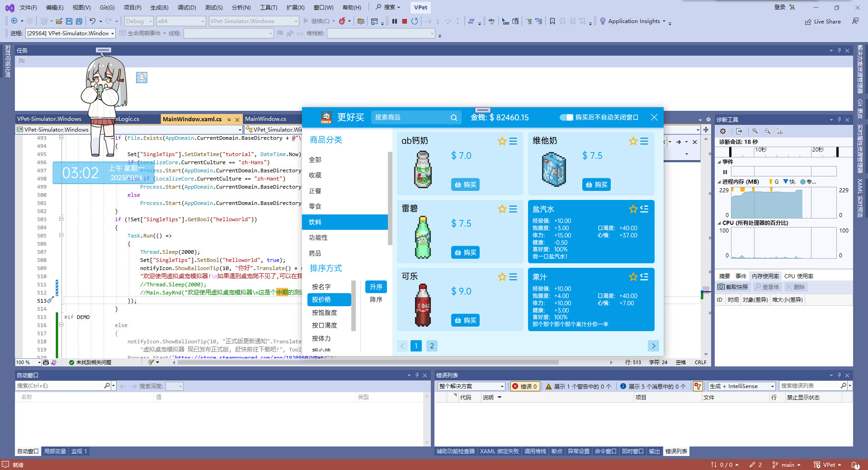Screen dimensions: 868x470
Task: Click the restart debugging icon
Action: pos(415,21)
